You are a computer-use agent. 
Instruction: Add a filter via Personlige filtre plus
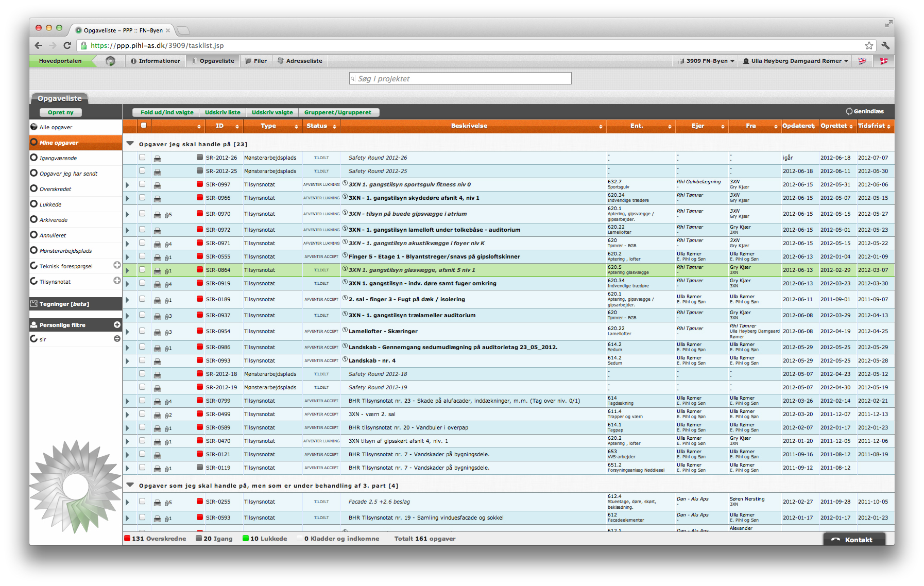click(117, 325)
